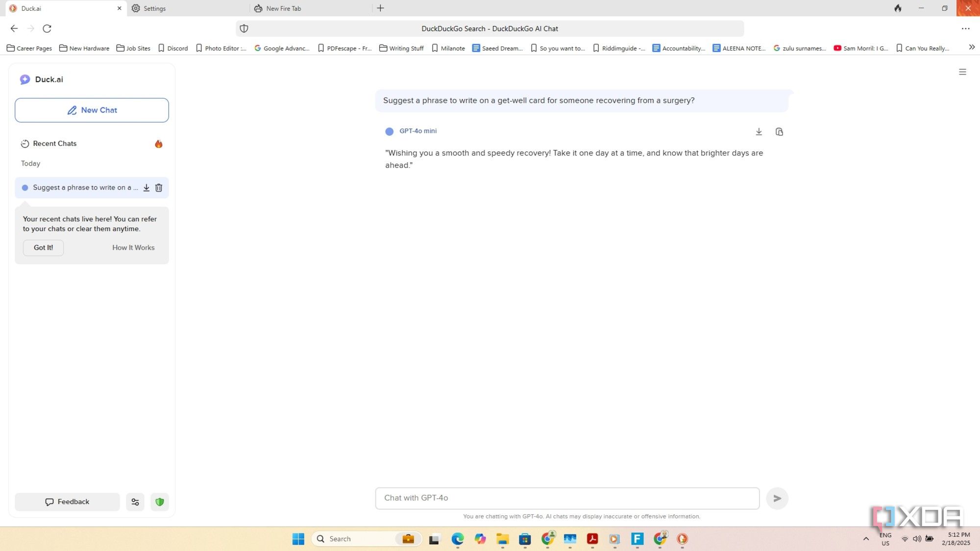Image resolution: width=980 pixels, height=551 pixels.
Task: Open the Discord bookmark
Action: (x=173, y=48)
